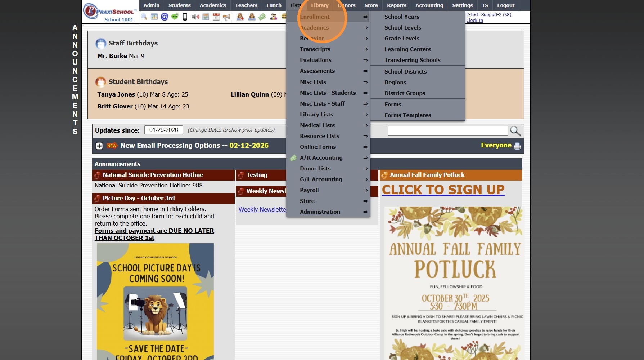Viewport: 644px width, 360px height.
Task: Expand the Misc Lists - Students submenu
Action: click(328, 93)
